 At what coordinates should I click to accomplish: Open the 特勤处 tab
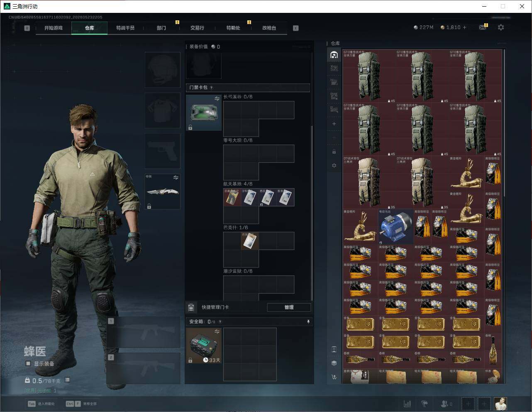(233, 28)
